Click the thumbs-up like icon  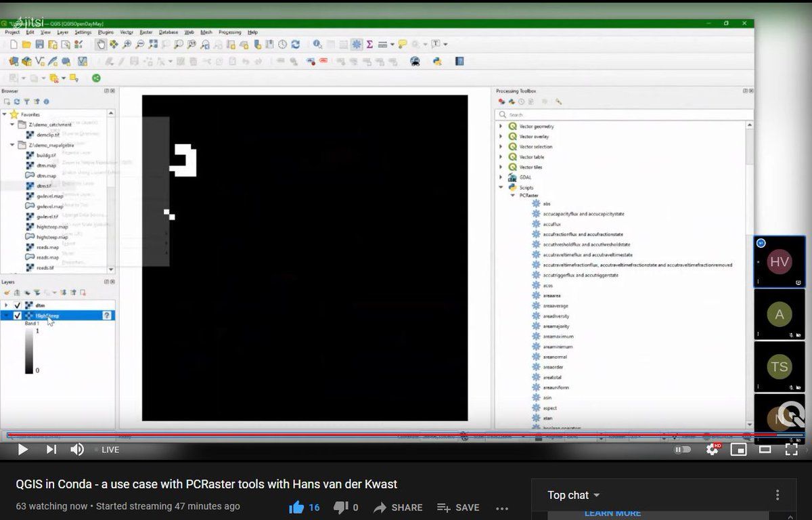click(x=296, y=507)
